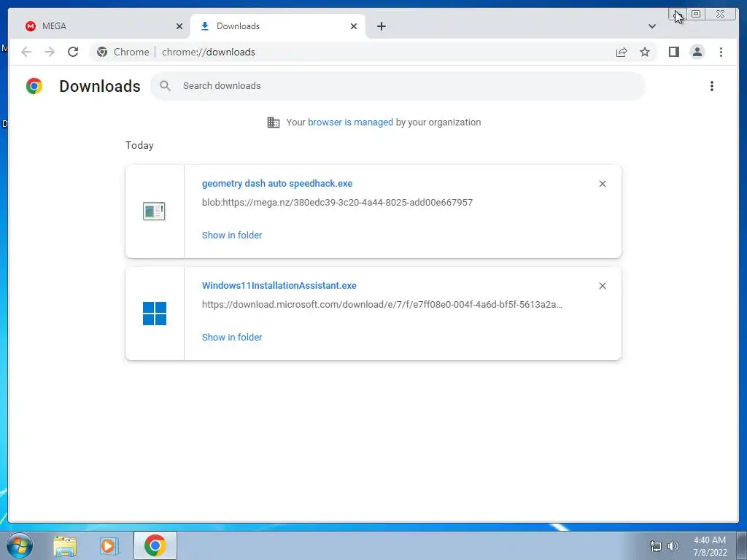This screenshot has width=747, height=560.
Task: Click the Show desktop strip beside clock
Action: click(x=741, y=545)
